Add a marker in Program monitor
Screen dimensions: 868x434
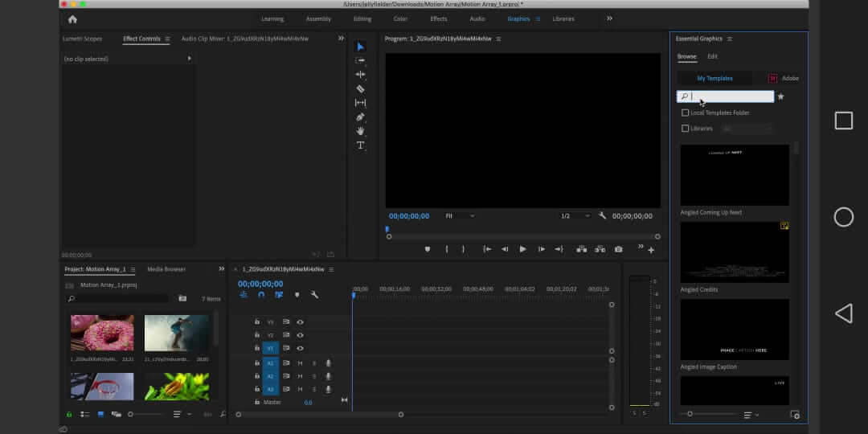(x=427, y=250)
